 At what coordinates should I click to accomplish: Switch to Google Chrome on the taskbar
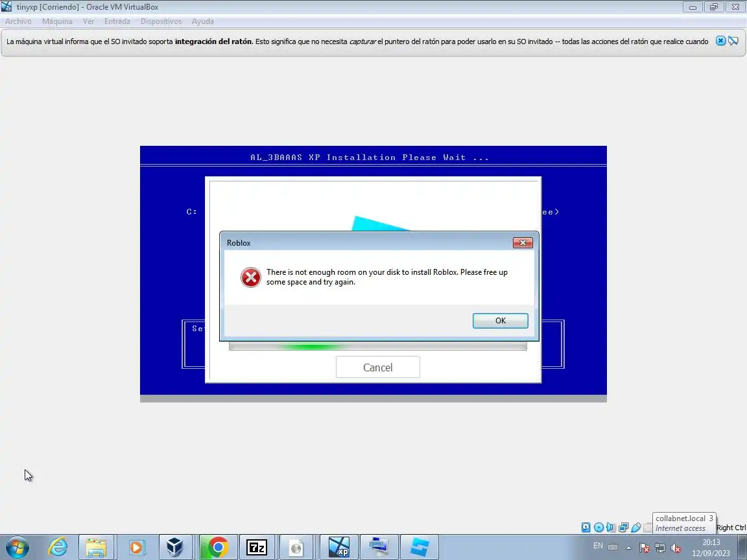(218, 547)
